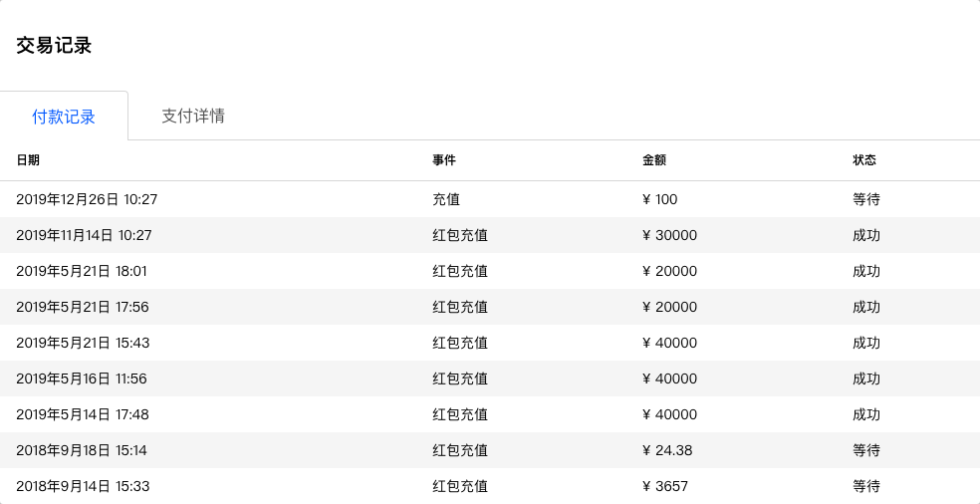This screenshot has width=980, height=504.
Task: Select the 交易记录 page heading
Action: click(x=54, y=46)
